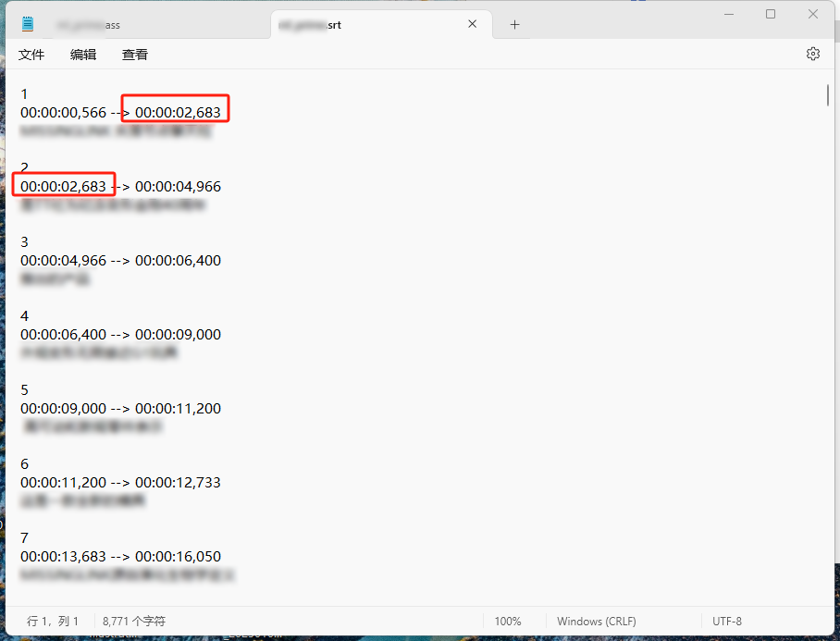
Task: Click the Windows (CRLF) line-ending indicator
Action: point(596,621)
